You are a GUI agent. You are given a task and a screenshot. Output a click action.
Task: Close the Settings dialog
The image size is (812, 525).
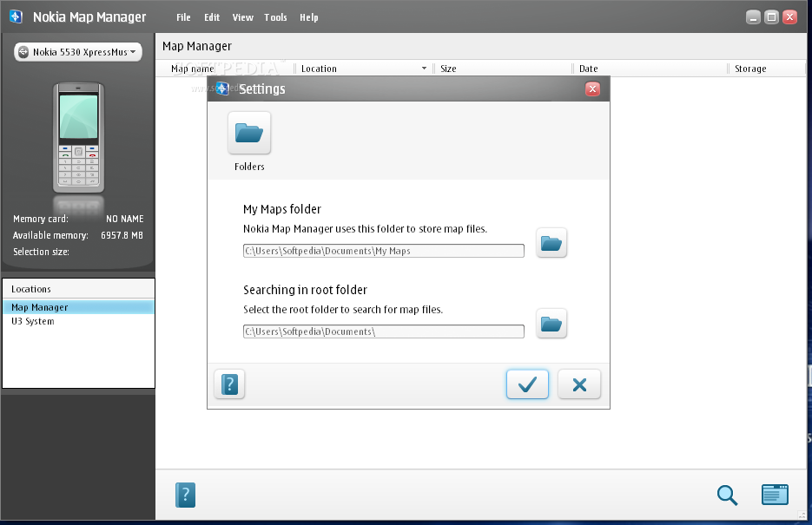(x=592, y=89)
